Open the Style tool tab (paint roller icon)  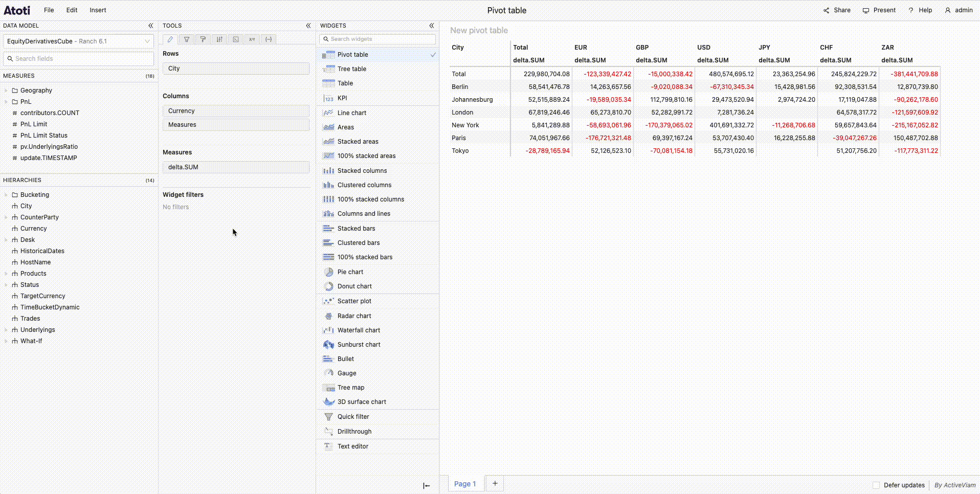tap(203, 39)
